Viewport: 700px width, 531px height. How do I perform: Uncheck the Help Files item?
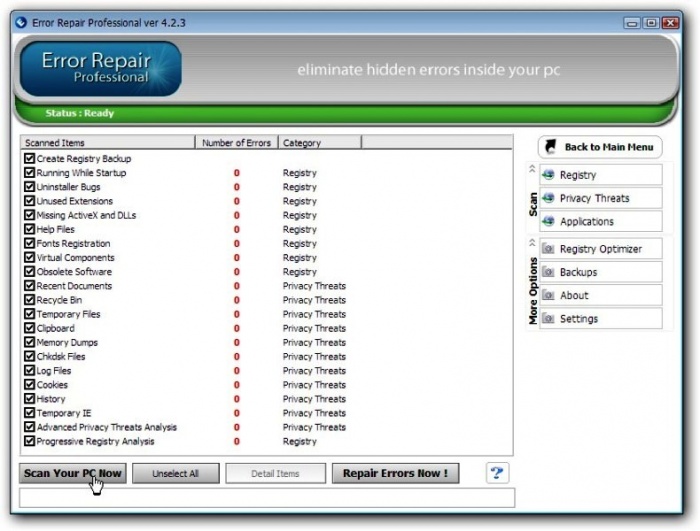[x=29, y=229]
